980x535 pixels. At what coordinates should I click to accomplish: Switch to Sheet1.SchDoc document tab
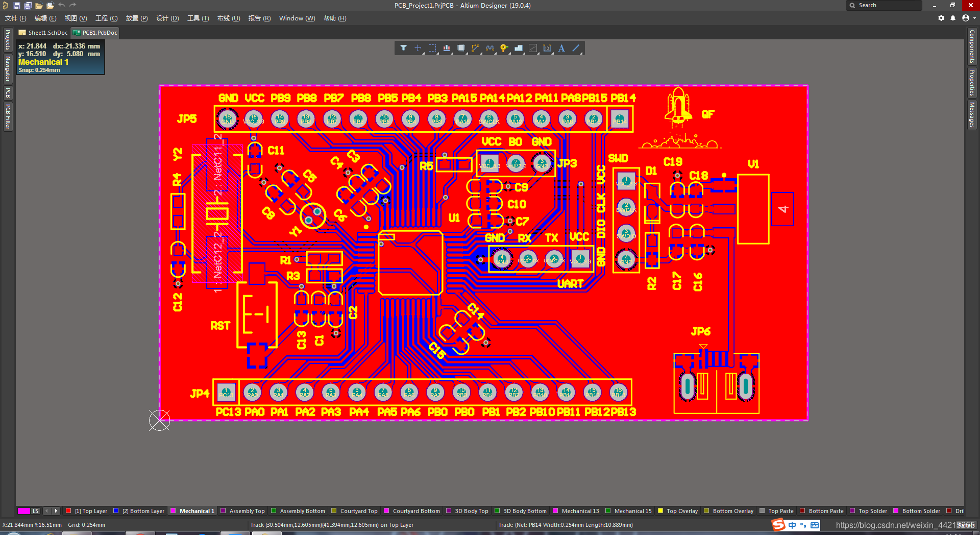click(x=43, y=33)
